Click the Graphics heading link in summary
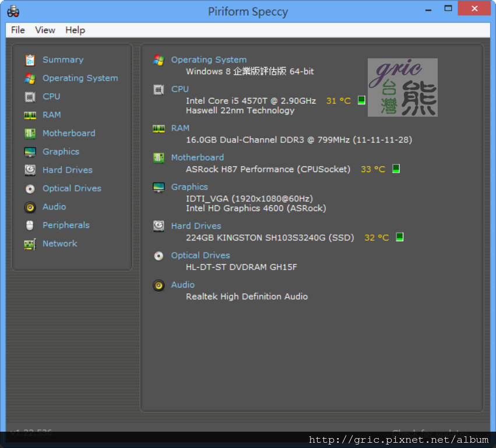Viewport: 496px width, 448px height. [x=189, y=187]
